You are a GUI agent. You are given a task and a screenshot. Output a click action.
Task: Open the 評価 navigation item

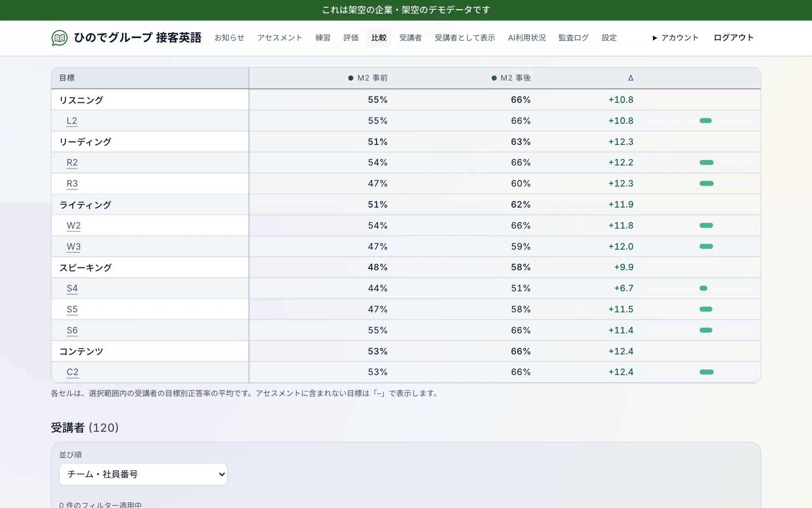[x=351, y=38]
